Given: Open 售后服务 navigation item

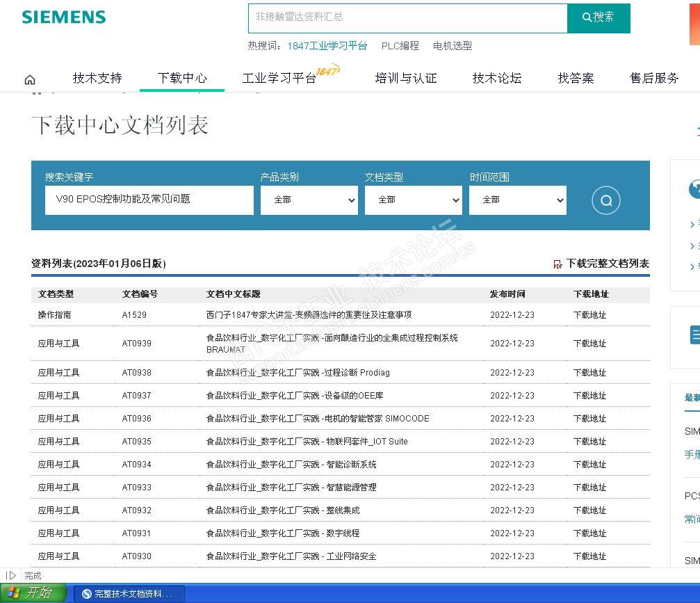Looking at the screenshot, I should coord(654,78).
